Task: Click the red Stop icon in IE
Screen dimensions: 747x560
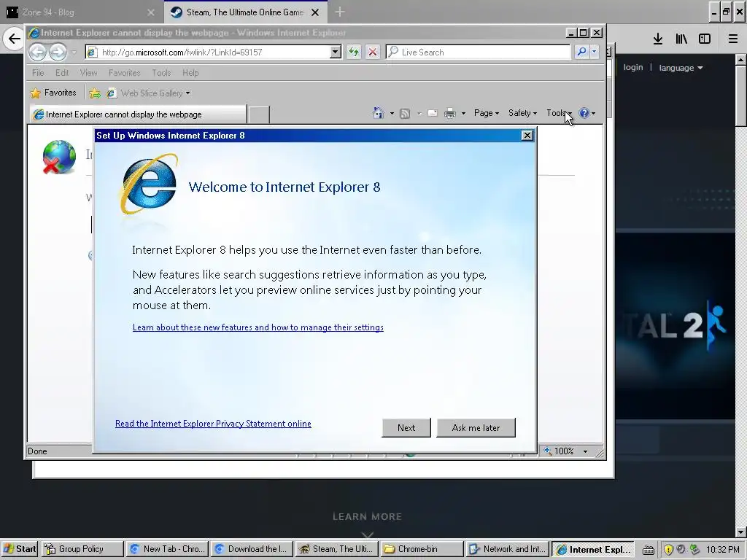Action: (x=373, y=52)
